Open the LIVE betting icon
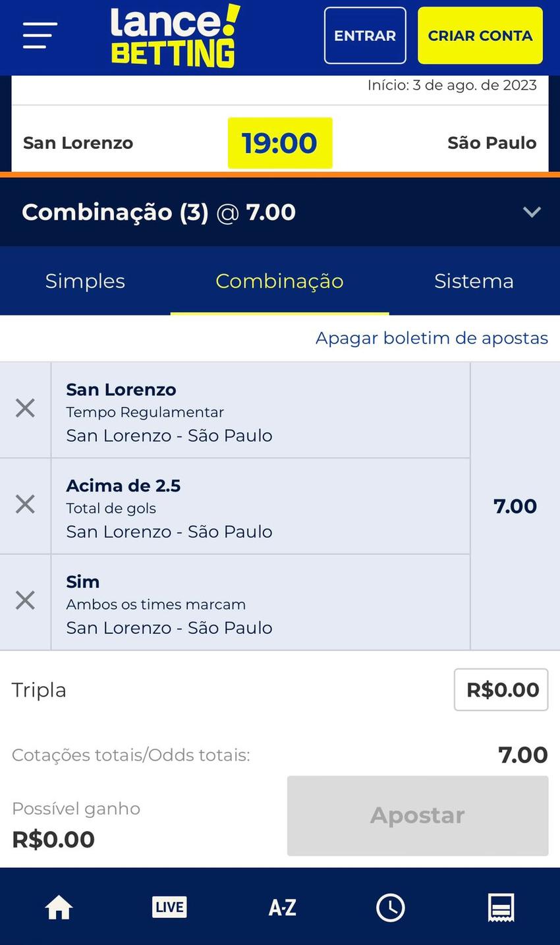This screenshot has height=945, width=560. (169, 907)
